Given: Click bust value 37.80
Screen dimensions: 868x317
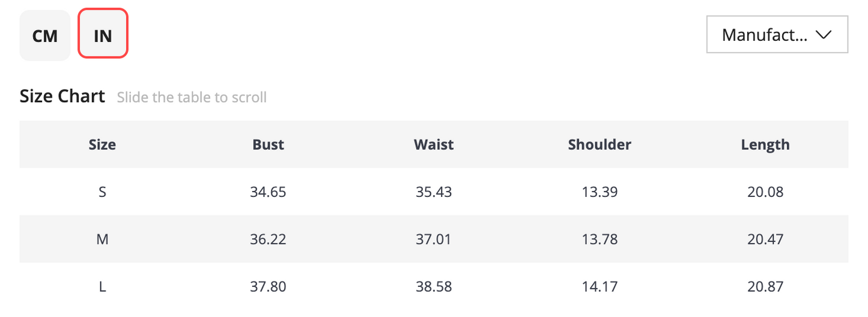Looking at the screenshot, I should click(268, 287).
